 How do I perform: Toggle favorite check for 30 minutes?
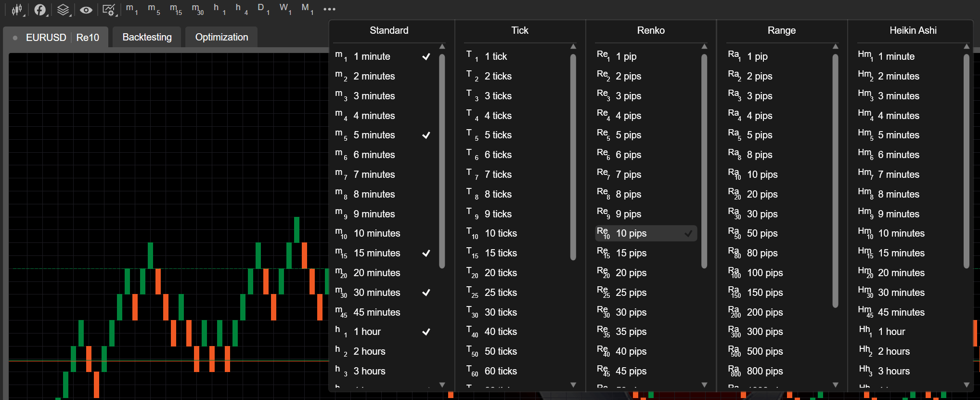[x=426, y=293]
